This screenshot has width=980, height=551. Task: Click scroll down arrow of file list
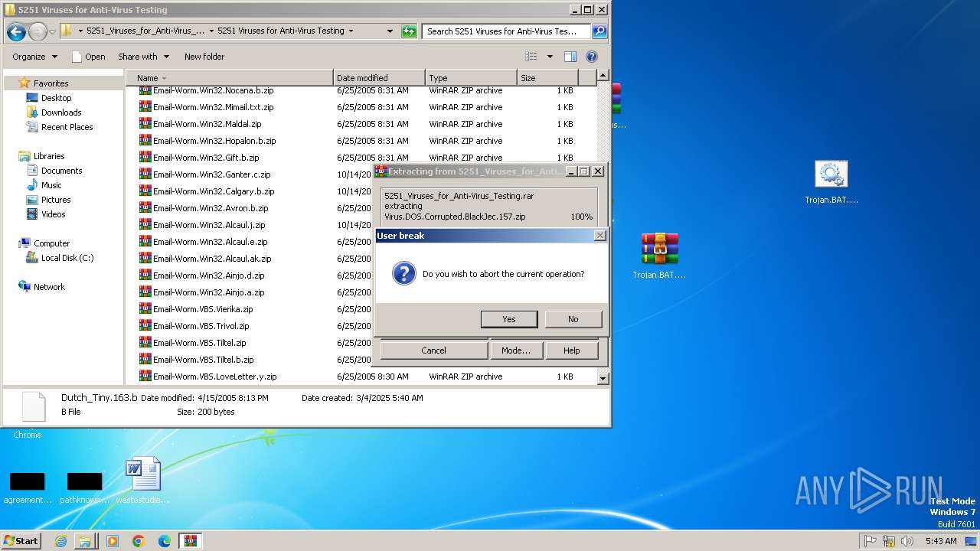pos(603,378)
